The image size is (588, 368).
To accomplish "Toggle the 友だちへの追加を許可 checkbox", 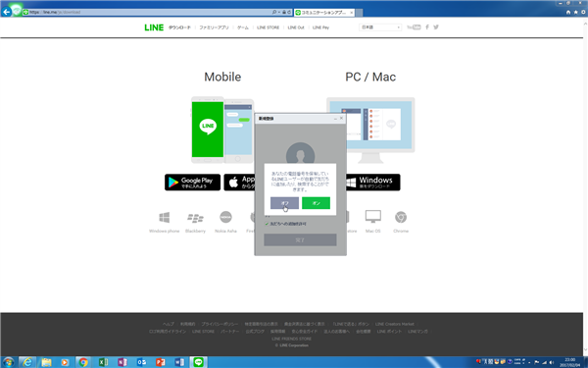I will (267, 224).
